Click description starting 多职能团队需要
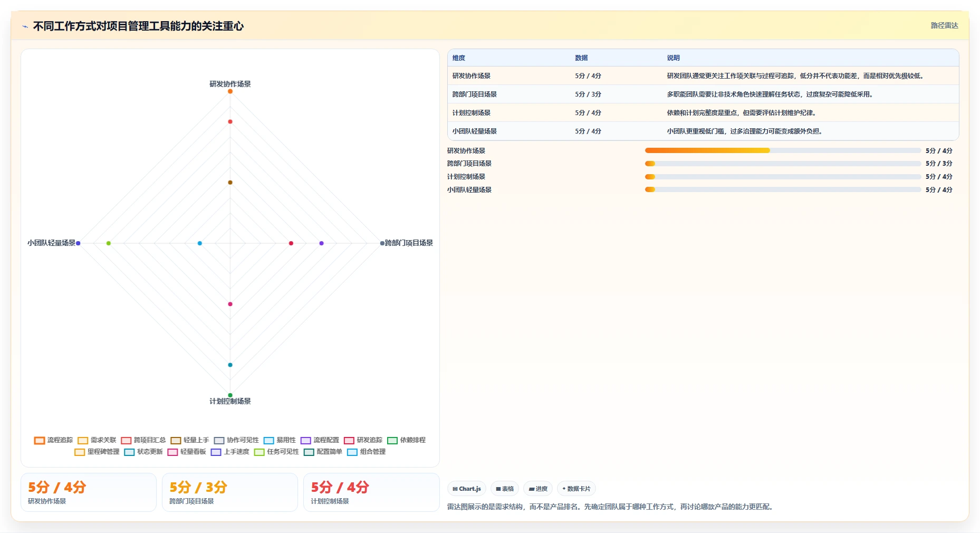Screen dimensions: 980x533 point(771,94)
